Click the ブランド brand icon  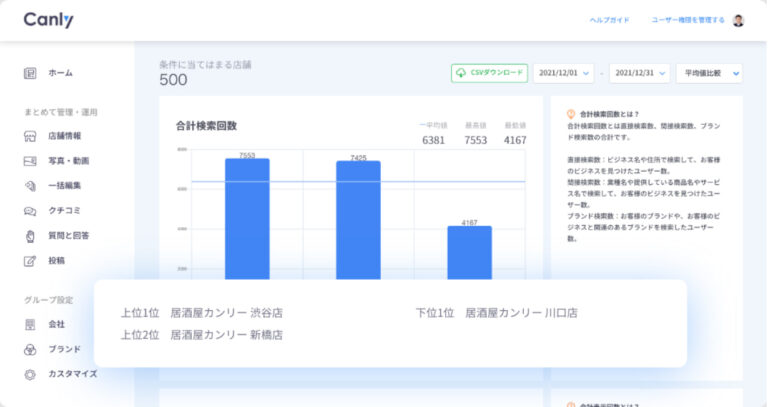tap(30, 349)
